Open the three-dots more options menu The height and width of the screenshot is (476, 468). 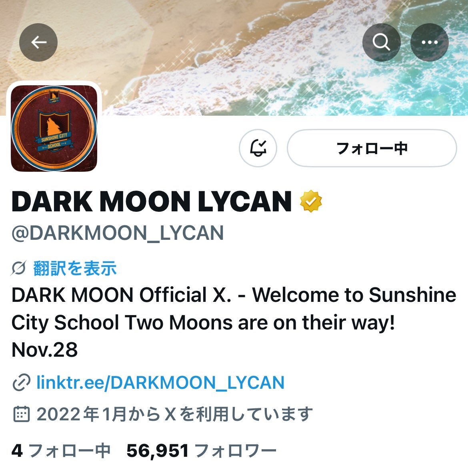(430, 42)
